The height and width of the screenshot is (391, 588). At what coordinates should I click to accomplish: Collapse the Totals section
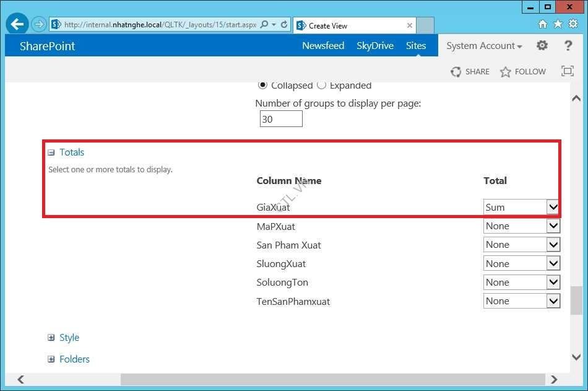pos(51,152)
